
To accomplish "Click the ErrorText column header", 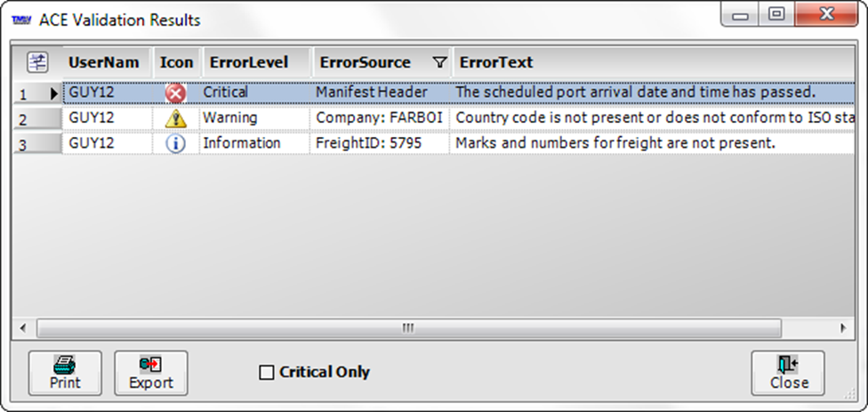I will (496, 62).
